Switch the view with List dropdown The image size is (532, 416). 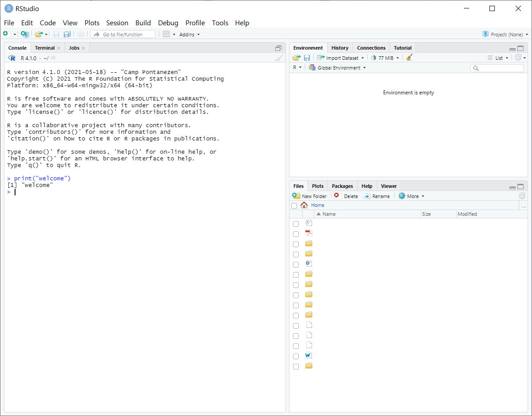tap(498, 58)
